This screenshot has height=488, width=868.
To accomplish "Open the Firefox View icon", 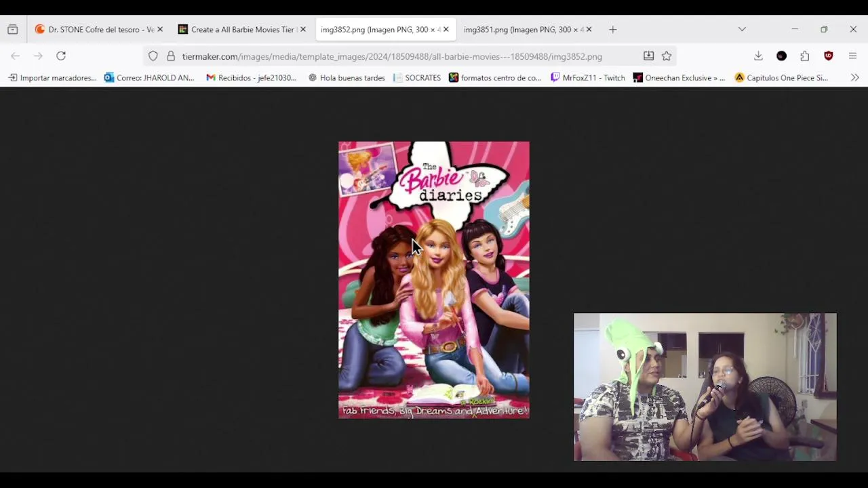I will click(13, 29).
